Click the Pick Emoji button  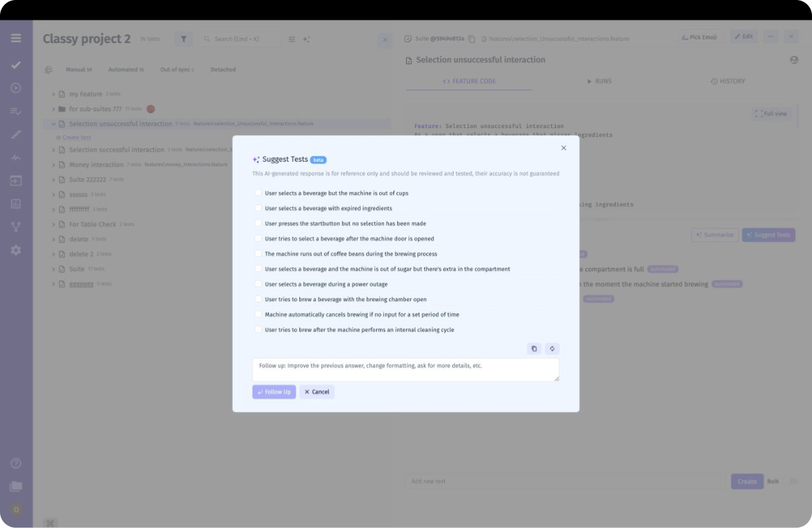click(x=699, y=36)
